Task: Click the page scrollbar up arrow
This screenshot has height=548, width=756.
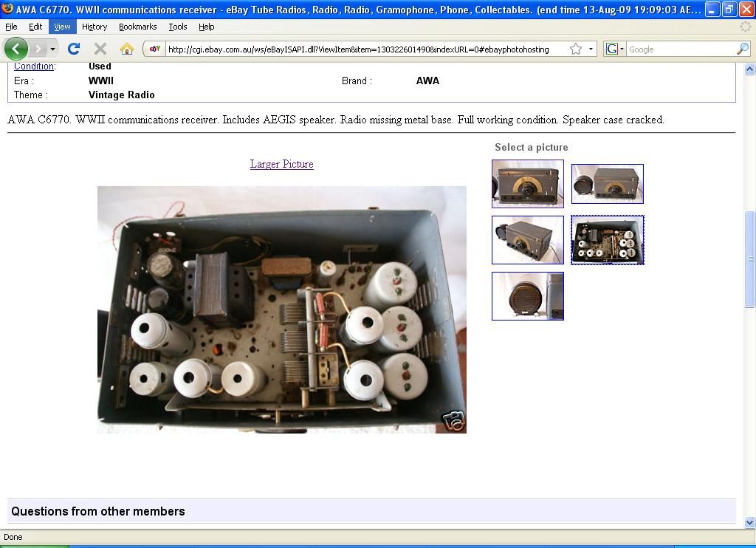Action: pos(750,69)
